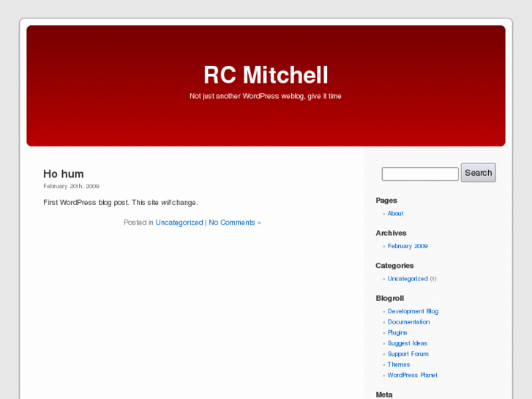
Task: Open the No Comments » link
Action: pos(235,223)
